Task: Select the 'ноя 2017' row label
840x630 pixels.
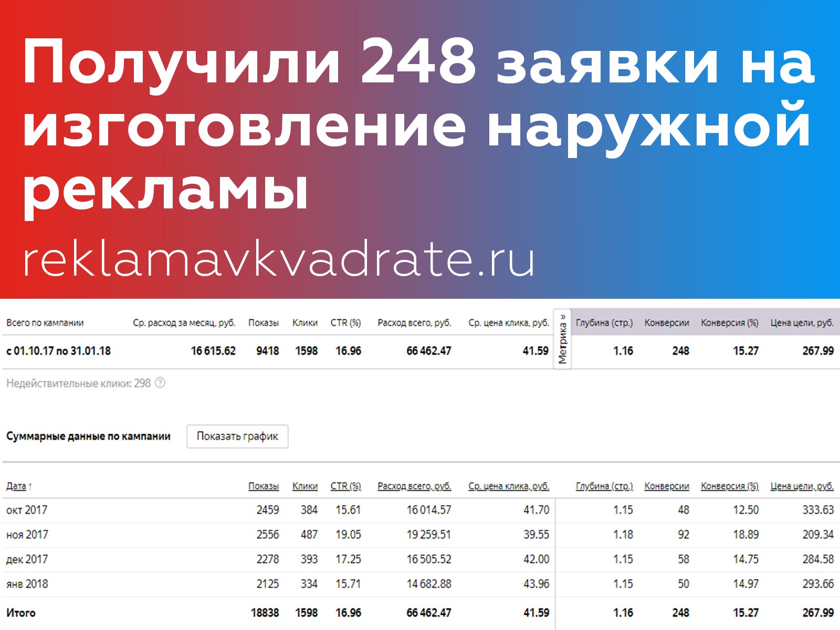Action: pos(27,534)
